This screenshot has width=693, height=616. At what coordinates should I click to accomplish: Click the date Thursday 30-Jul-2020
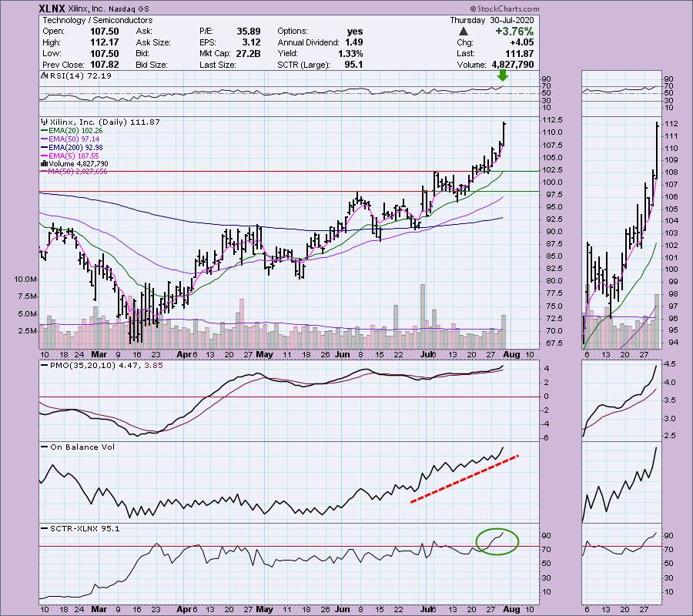pos(492,20)
